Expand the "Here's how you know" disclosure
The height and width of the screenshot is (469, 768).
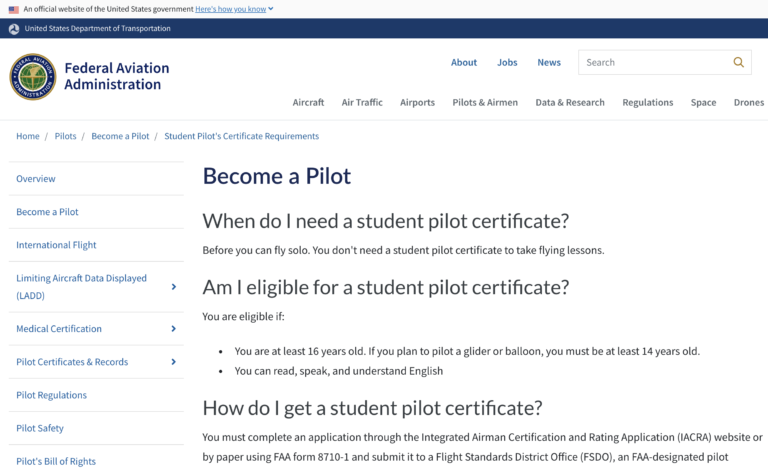pos(234,9)
